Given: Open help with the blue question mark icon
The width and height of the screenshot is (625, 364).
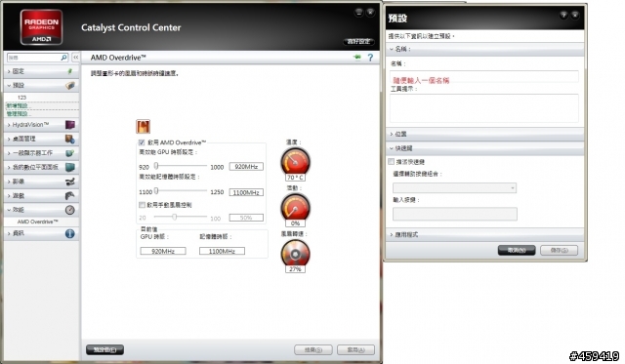Looking at the screenshot, I should coord(370,58).
